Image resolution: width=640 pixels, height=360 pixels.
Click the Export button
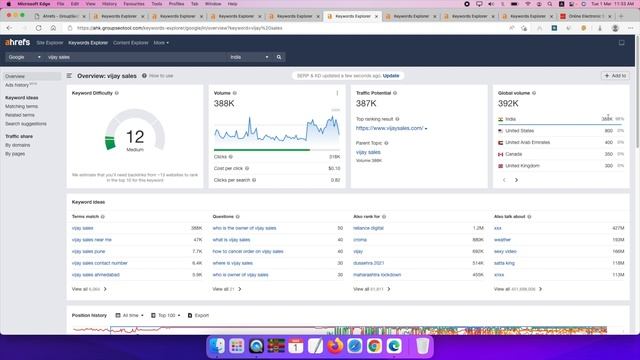[x=198, y=316]
